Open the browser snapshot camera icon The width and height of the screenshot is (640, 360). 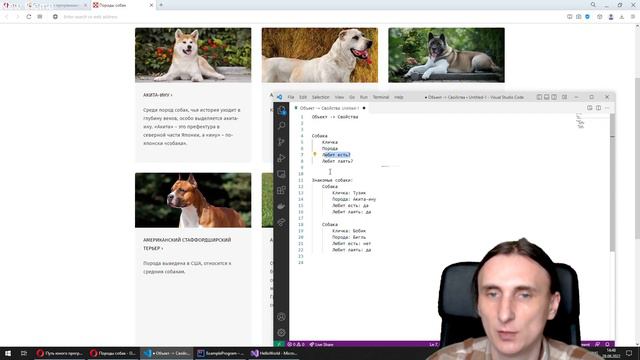579,17
